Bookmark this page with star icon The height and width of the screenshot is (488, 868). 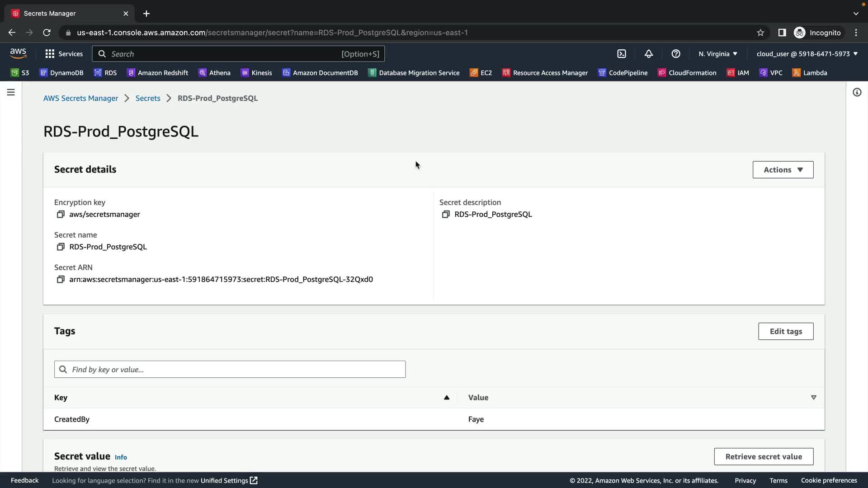[760, 33]
